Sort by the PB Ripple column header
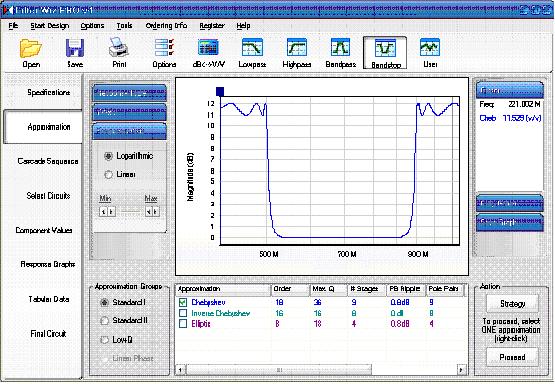This screenshot has height=384, width=555. point(406,289)
